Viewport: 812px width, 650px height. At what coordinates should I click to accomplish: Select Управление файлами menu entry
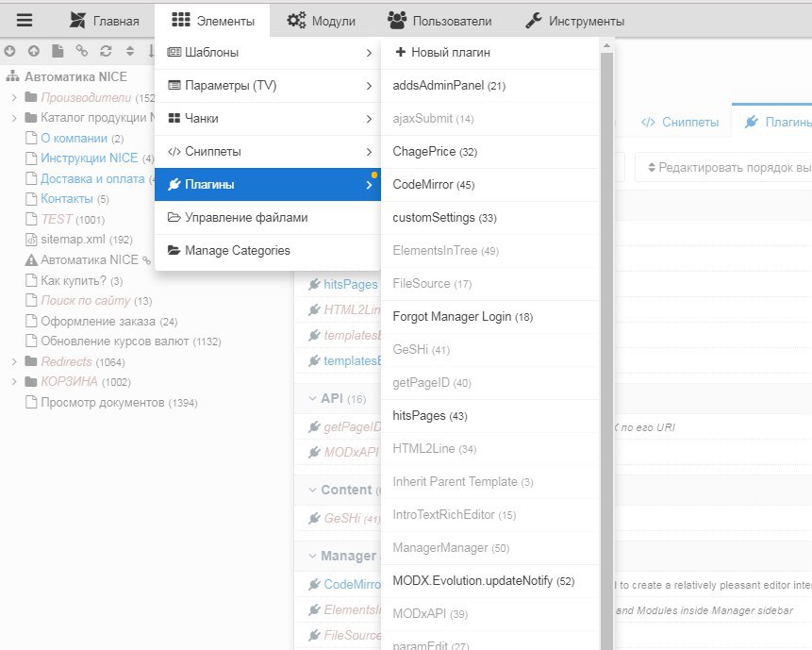click(245, 218)
